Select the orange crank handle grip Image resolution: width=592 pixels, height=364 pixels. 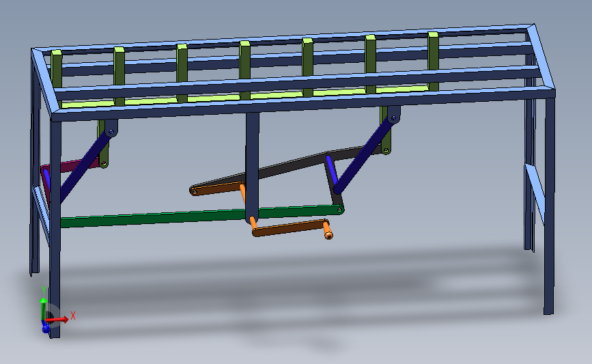coord(327,230)
